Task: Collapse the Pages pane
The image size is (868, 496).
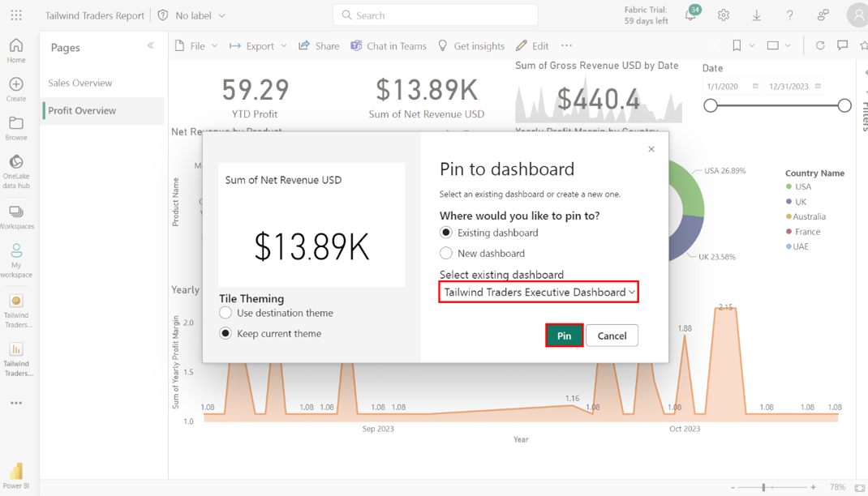Action: (151, 46)
